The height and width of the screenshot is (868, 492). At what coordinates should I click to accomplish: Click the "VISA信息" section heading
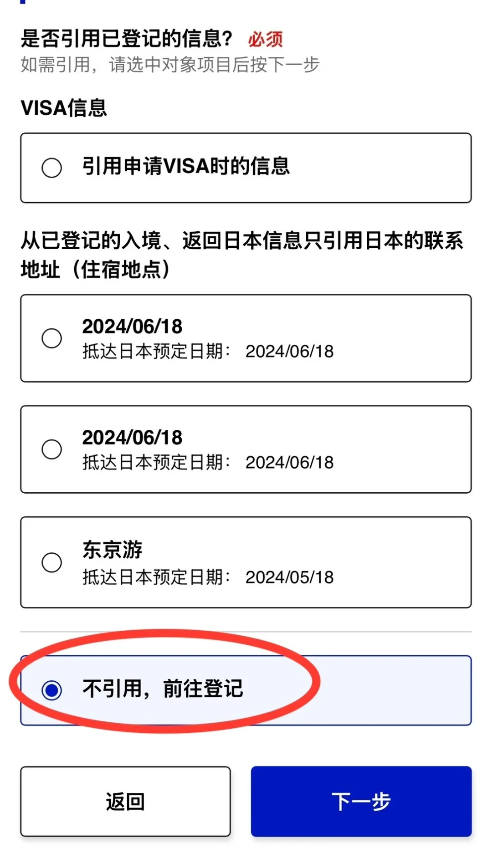click(x=64, y=108)
